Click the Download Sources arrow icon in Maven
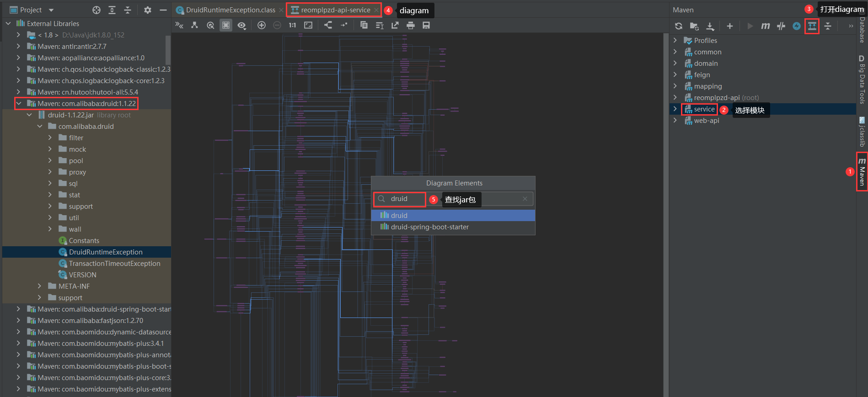This screenshot has height=397, width=868. 710,26
